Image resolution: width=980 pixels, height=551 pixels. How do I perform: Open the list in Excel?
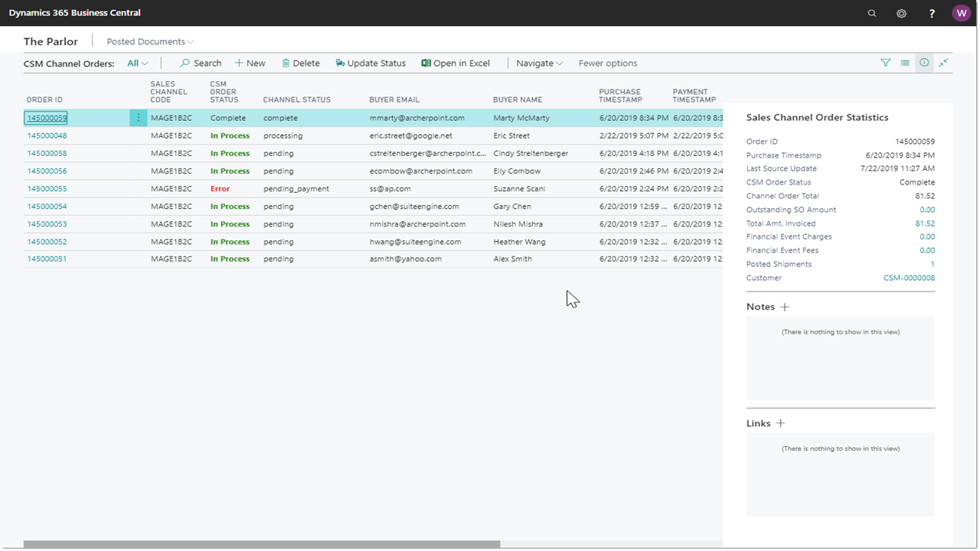pos(456,64)
